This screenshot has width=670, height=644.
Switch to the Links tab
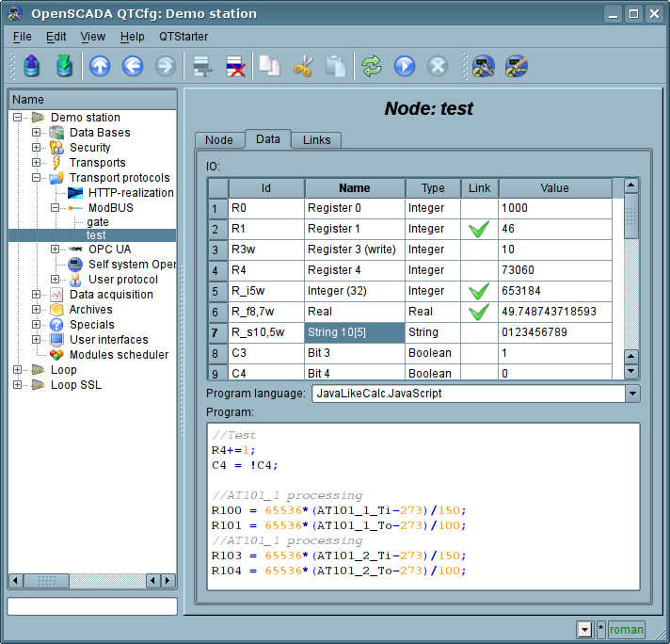(316, 140)
